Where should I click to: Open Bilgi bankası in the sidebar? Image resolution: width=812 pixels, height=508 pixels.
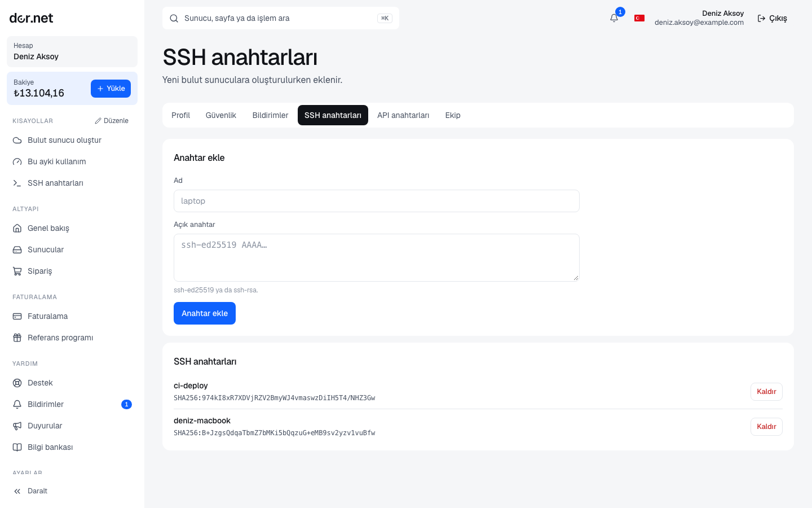click(x=72, y=447)
